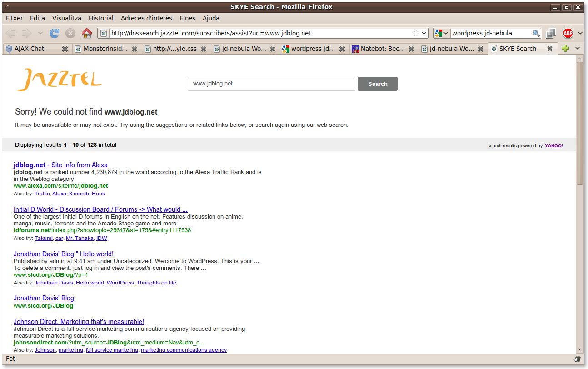Click the extension icon in the status bar
The image size is (588, 369).
(578, 359)
